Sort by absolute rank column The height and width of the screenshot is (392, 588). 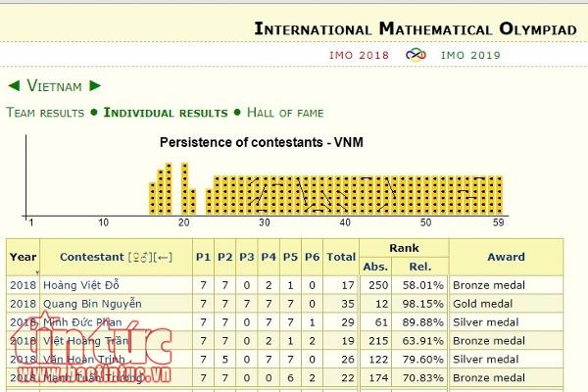pyautogui.click(x=375, y=265)
